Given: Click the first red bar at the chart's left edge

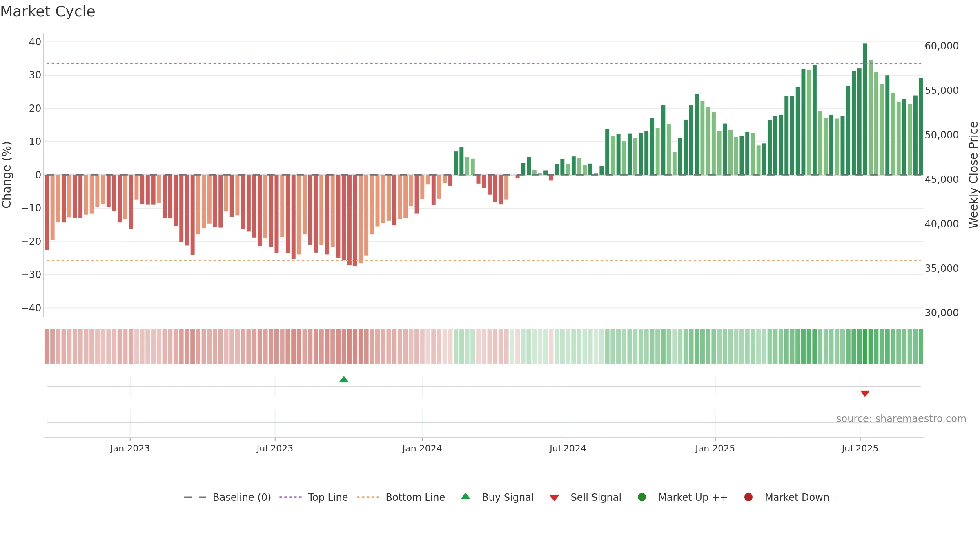Looking at the screenshot, I should pyautogui.click(x=47, y=212).
